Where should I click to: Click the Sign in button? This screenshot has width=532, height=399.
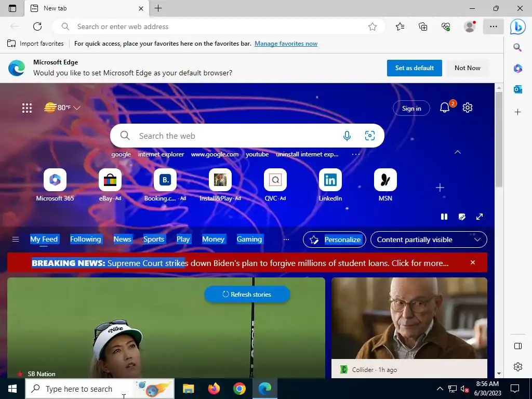coord(411,108)
